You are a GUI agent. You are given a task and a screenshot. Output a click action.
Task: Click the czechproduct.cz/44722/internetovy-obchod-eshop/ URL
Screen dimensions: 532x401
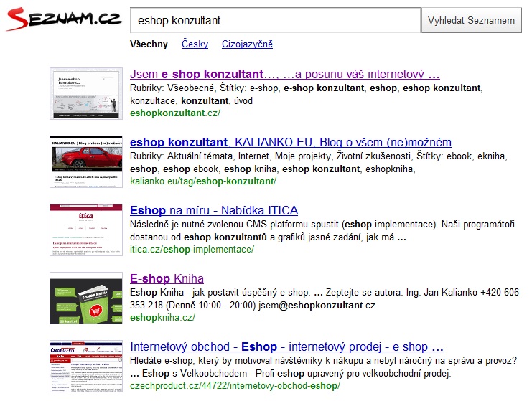(235, 386)
